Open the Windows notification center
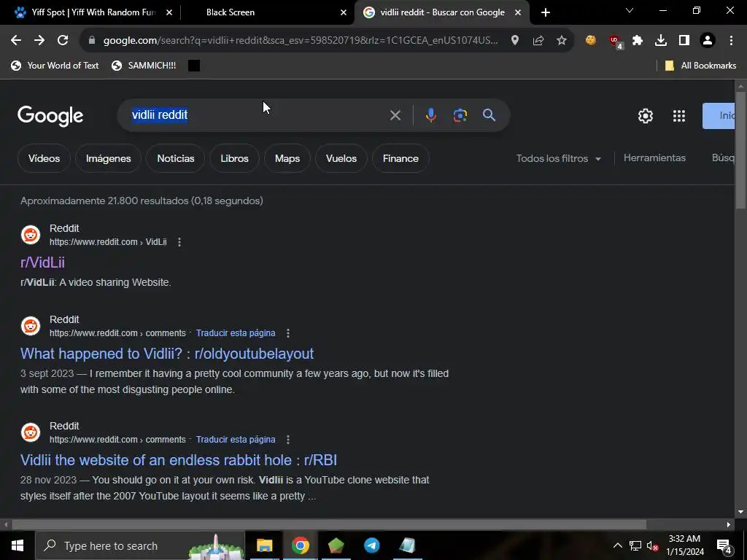 pyautogui.click(x=724, y=545)
